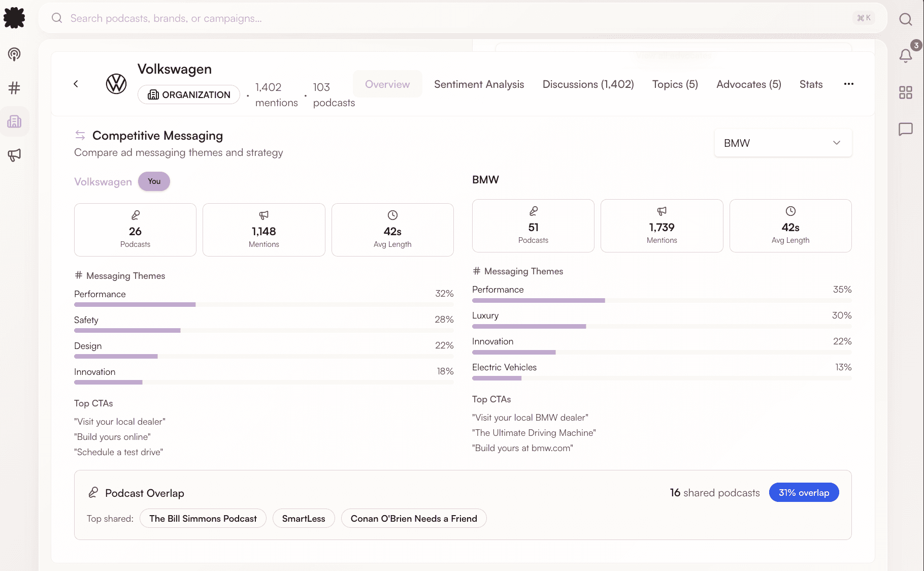The height and width of the screenshot is (571, 924).
Task: Click The Bill Simmons Podcast chip
Action: pos(203,518)
